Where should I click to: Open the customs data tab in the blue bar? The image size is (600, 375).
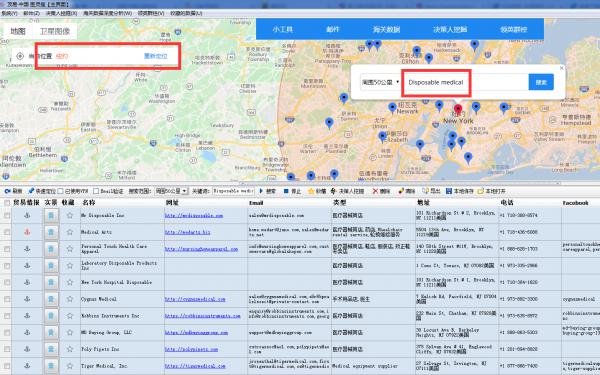click(386, 29)
